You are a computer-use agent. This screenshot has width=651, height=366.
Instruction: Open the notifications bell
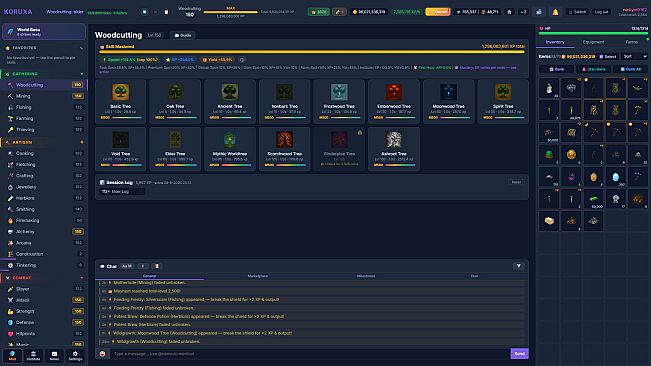555,12
